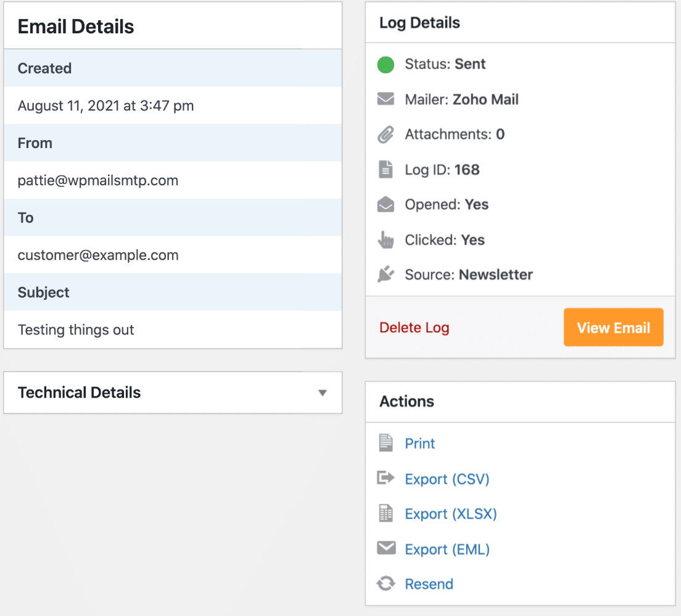
Task: Click the Technical Details disclosure arrow
Action: pyautogui.click(x=322, y=393)
